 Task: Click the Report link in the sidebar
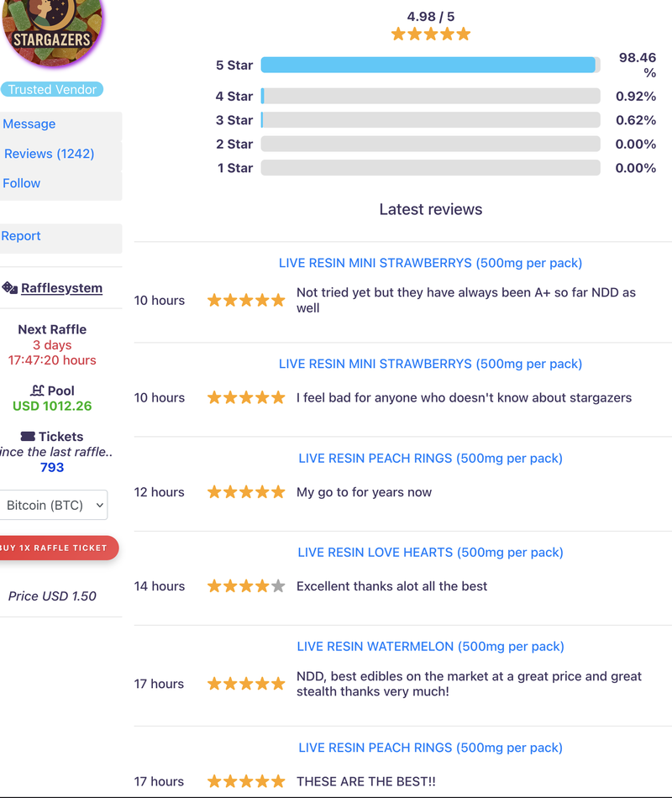[x=21, y=236]
